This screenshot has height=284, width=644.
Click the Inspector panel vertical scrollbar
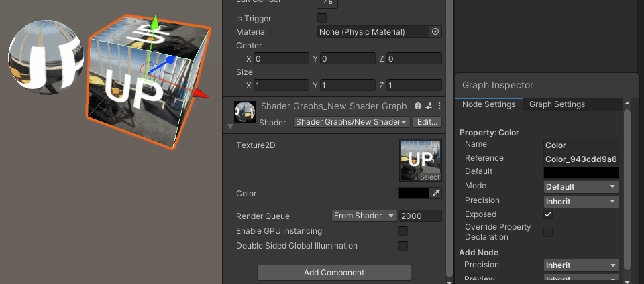click(x=449, y=138)
